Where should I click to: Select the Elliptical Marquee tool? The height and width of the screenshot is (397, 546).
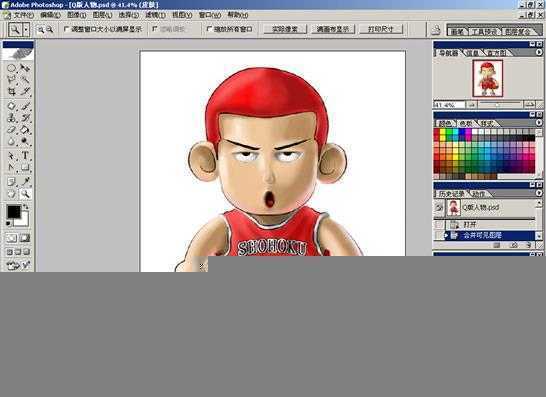11,68
